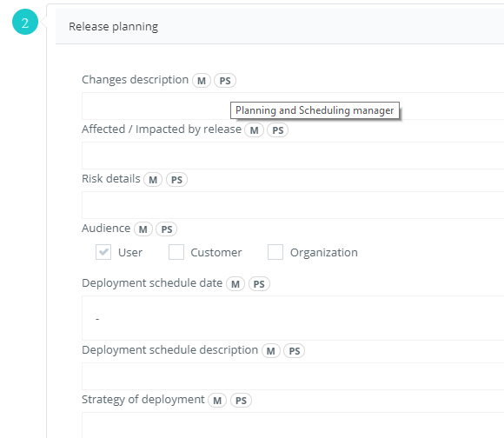Focus the Affected / Impacted by release field
504x438 pixels.
pos(293,156)
